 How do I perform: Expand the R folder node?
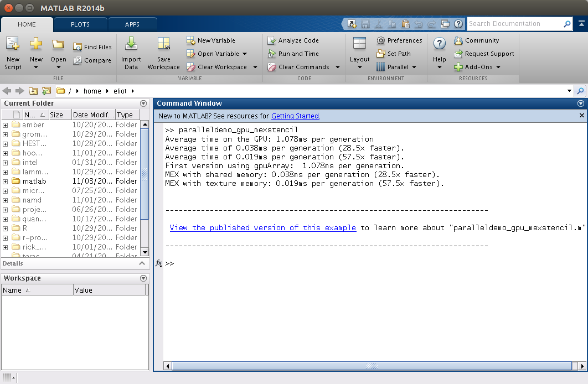(5, 229)
